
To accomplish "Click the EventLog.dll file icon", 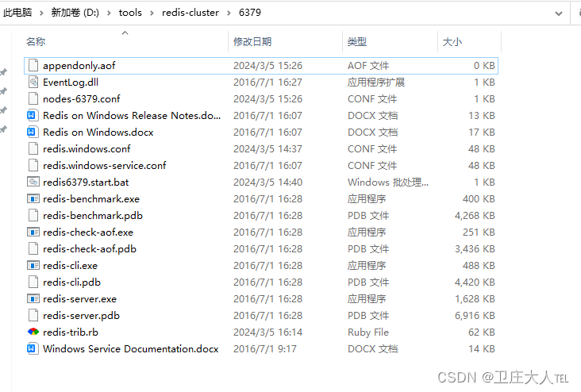I will pyautogui.click(x=33, y=83).
